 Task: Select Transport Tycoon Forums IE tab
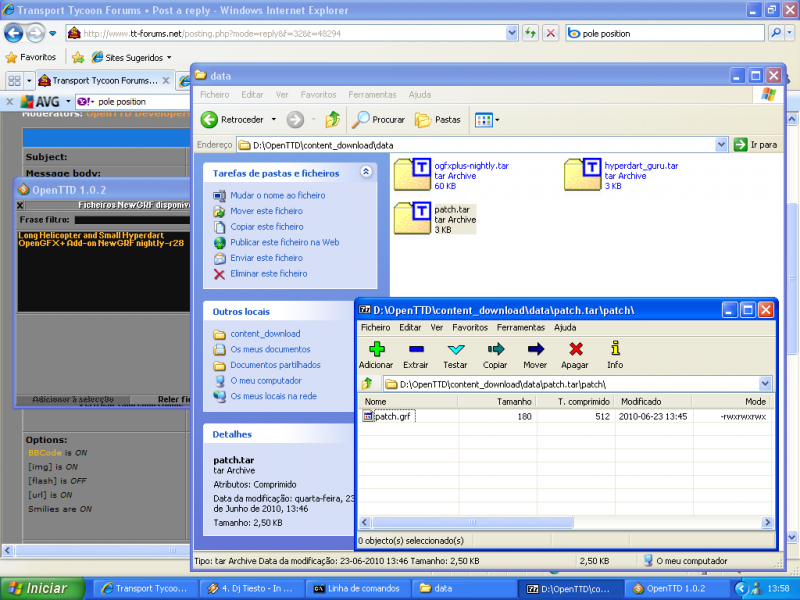coord(105,81)
